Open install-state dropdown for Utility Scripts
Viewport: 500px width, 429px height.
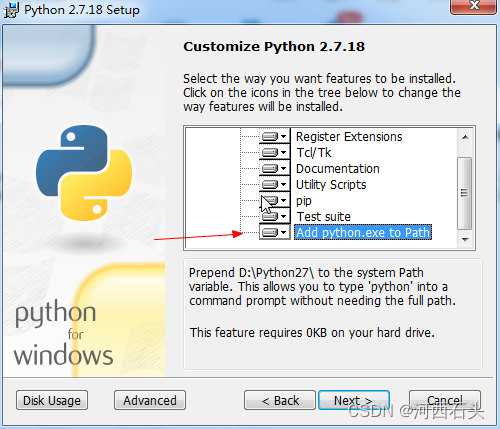(x=275, y=184)
